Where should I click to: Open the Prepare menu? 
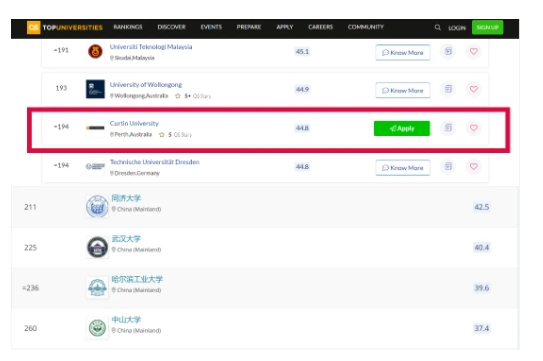click(249, 27)
